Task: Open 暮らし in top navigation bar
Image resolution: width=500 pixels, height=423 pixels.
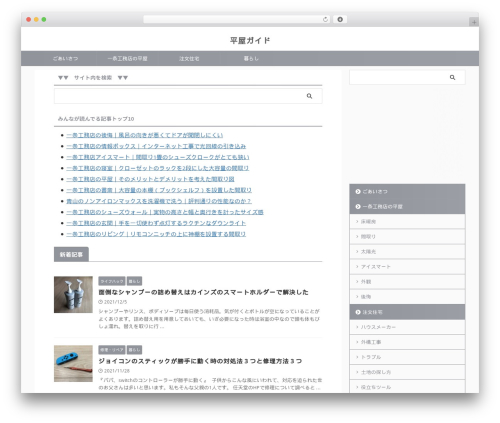Action: [251, 59]
